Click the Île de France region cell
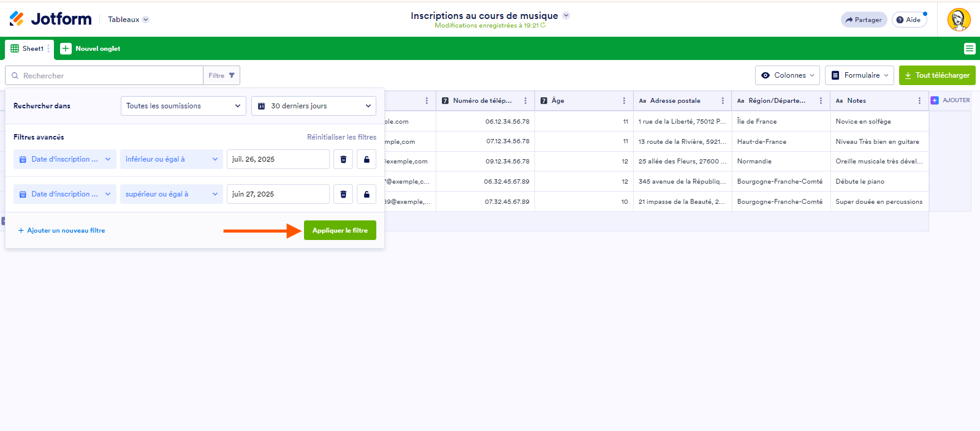The width and height of the screenshot is (980, 431). tap(781, 121)
